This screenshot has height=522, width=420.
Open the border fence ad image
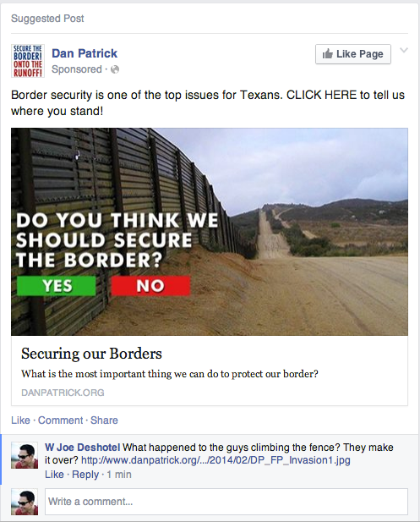[210, 232]
